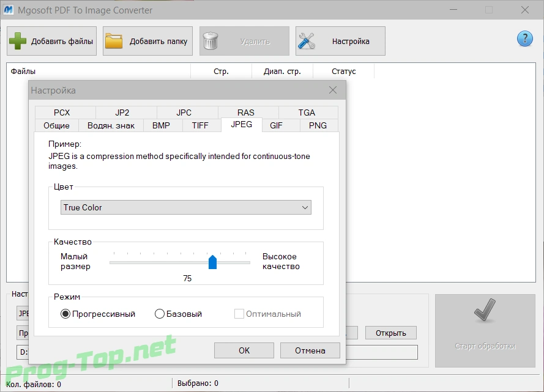Switch to the RAS tab

[x=245, y=113]
